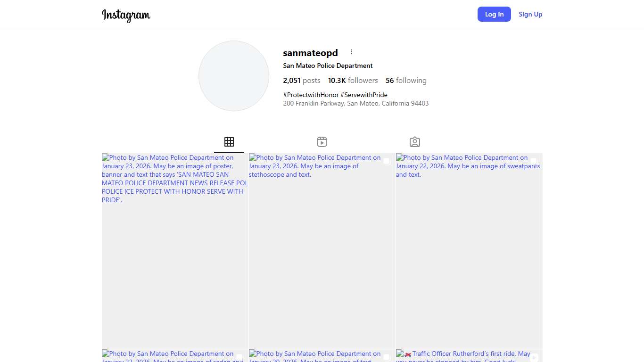644x362 pixels.
Task: Open the #ProtectwithHonor hashtag
Action: click(x=311, y=95)
